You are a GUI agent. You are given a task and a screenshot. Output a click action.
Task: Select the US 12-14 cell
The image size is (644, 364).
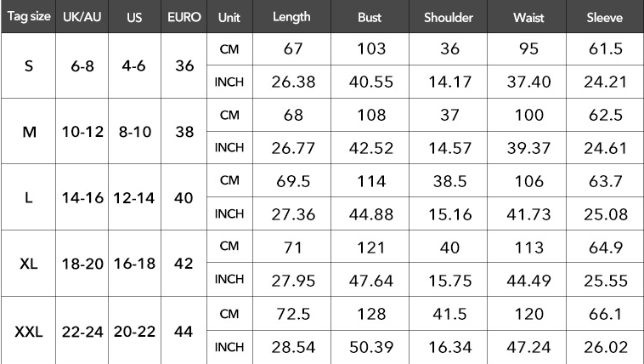click(134, 198)
